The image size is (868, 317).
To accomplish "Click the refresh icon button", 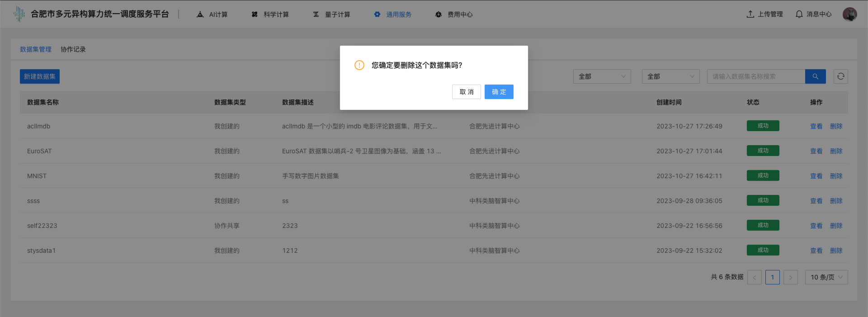I will [840, 76].
